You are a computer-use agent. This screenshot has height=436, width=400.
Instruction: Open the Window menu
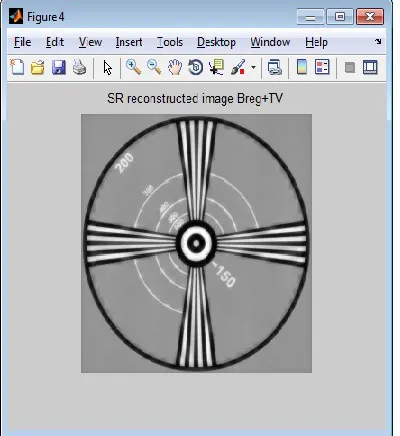pos(270,42)
